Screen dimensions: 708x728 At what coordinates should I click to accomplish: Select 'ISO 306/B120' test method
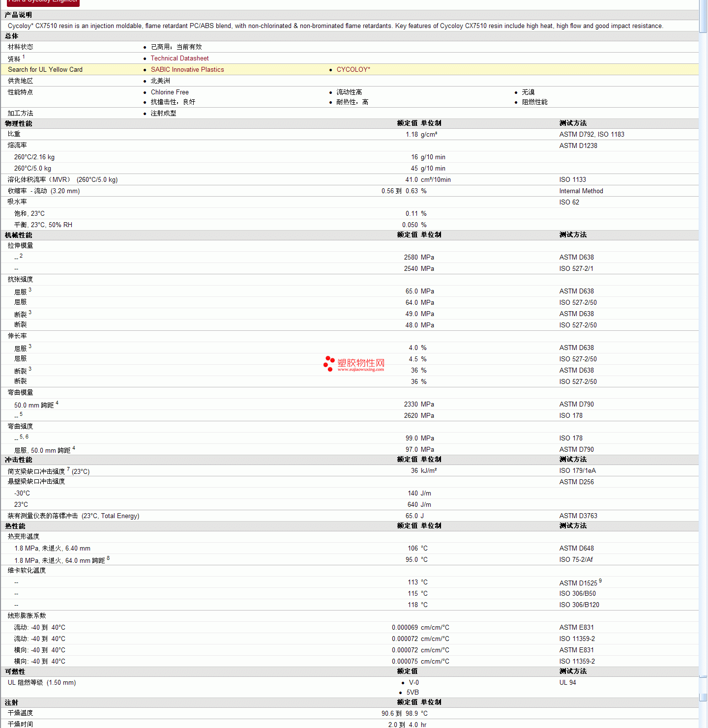[x=579, y=605]
